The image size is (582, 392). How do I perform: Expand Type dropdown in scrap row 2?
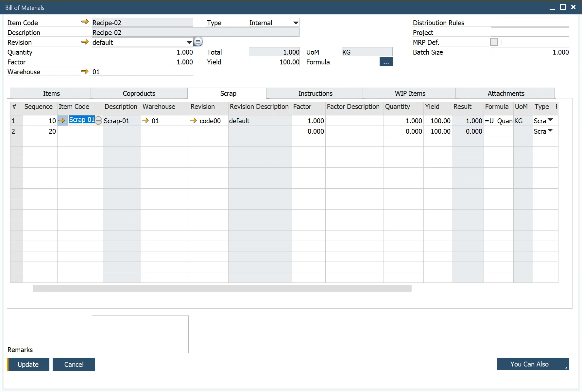(x=550, y=131)
